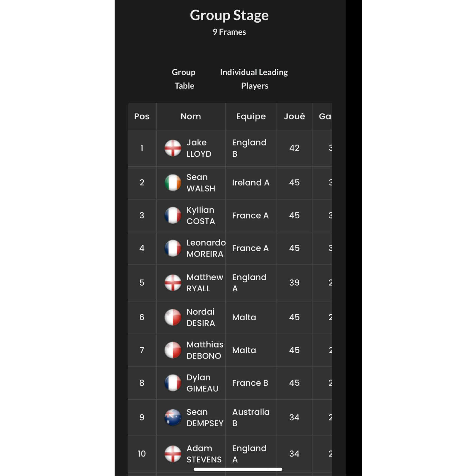Click Ireland flag icon beside Sean Walsh

173,183
